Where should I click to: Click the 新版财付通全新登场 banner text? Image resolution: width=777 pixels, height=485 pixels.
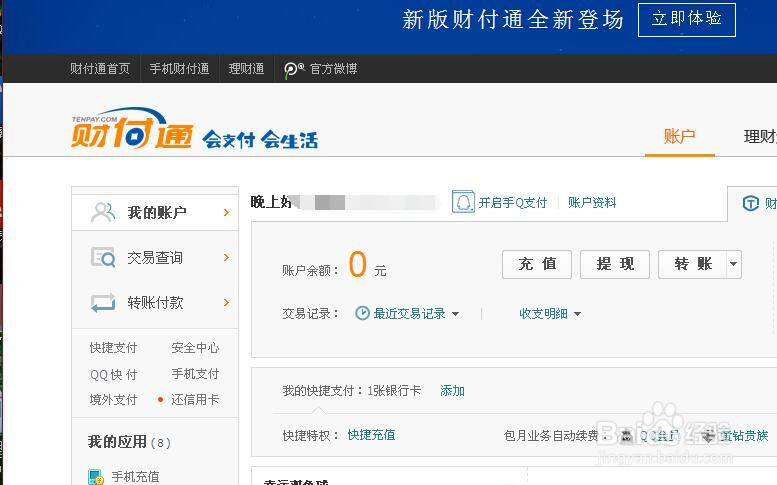tap(512, 20)
